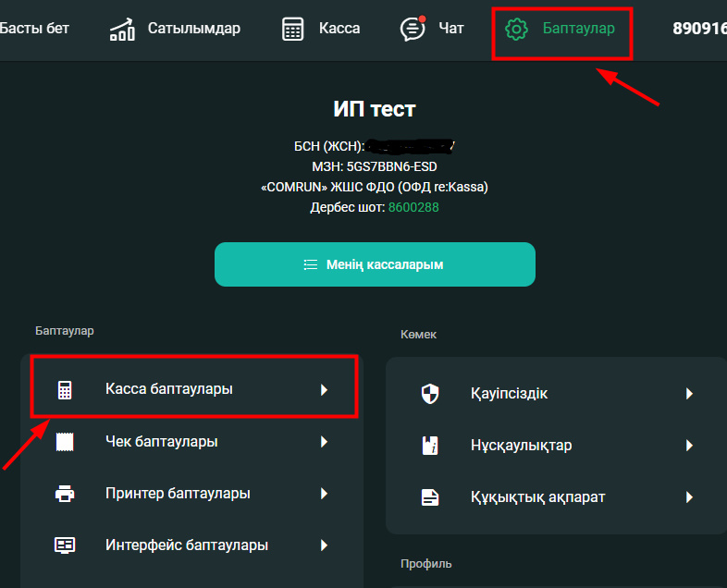Image resolution: width=727 pixels, height=588 pixels.
Task: Click the manual book icon beside Нұсқаулықтар
Action: point(430,446)
